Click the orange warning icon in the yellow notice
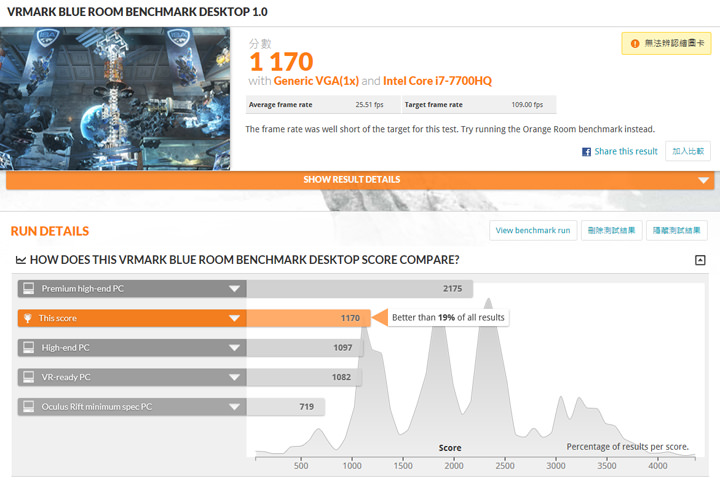Image resolution: width=720 pixels, height=486 pixels. pyautogui.click(x=634, y=43)
